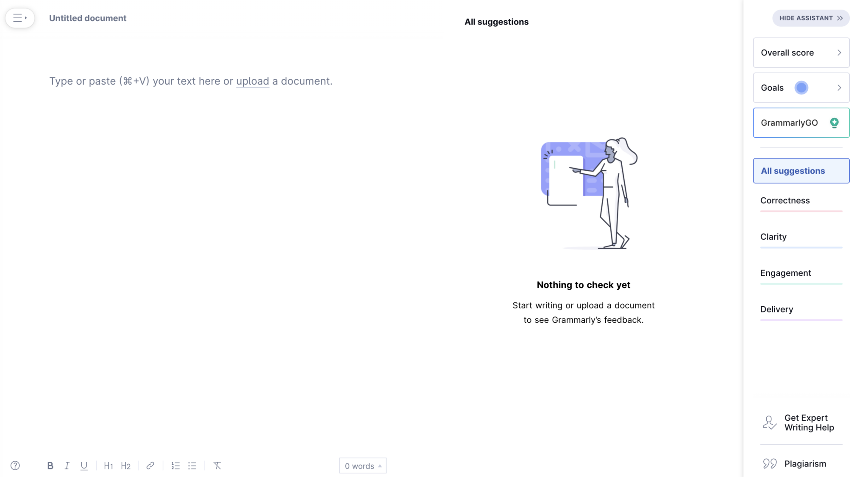868x477 pixels.
Task: Click the Insert link icon
Action: click(150, 465)
